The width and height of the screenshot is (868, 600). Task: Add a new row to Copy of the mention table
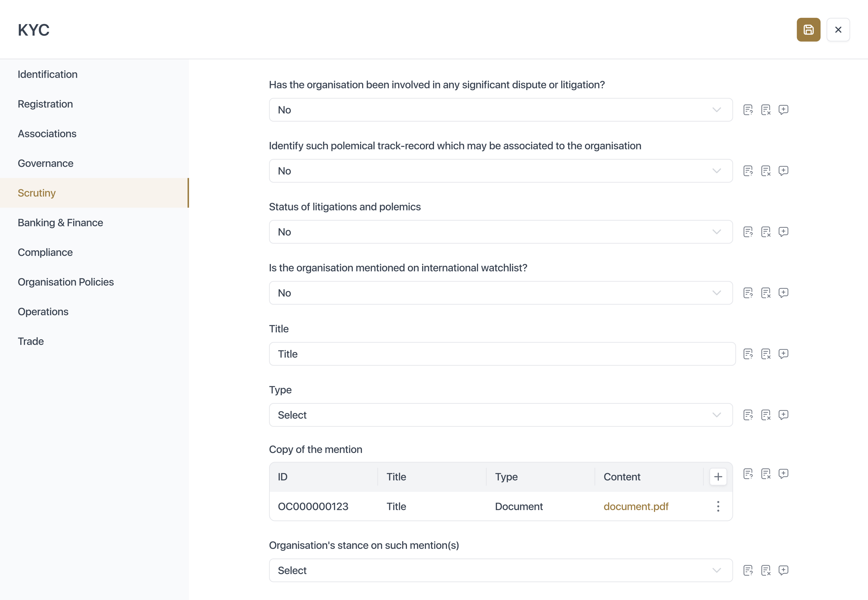(x=718, y=477)
